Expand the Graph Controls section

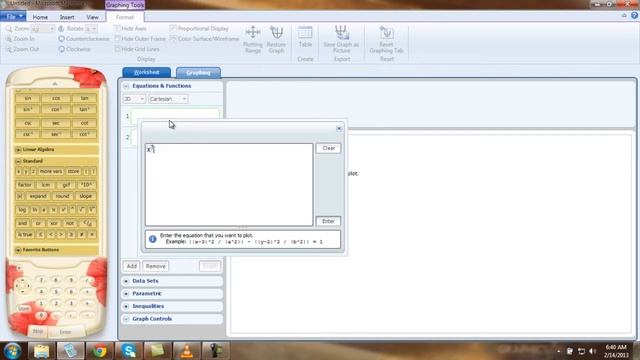pos(126,319)
